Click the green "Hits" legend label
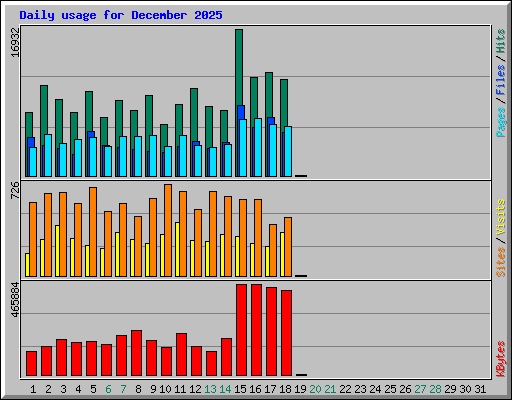 (500, 41)
